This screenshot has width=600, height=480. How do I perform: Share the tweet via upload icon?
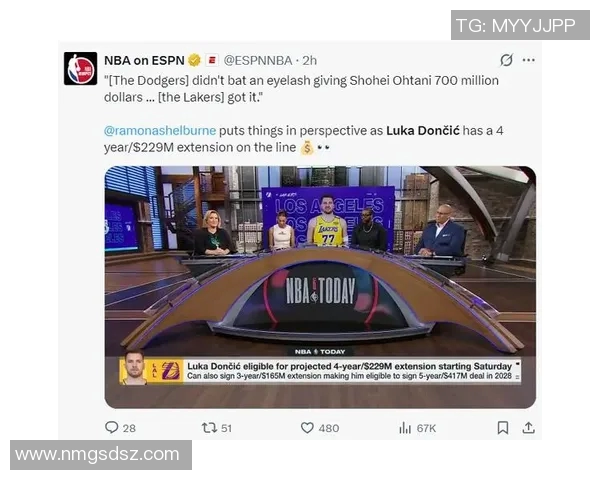(528, 428)
